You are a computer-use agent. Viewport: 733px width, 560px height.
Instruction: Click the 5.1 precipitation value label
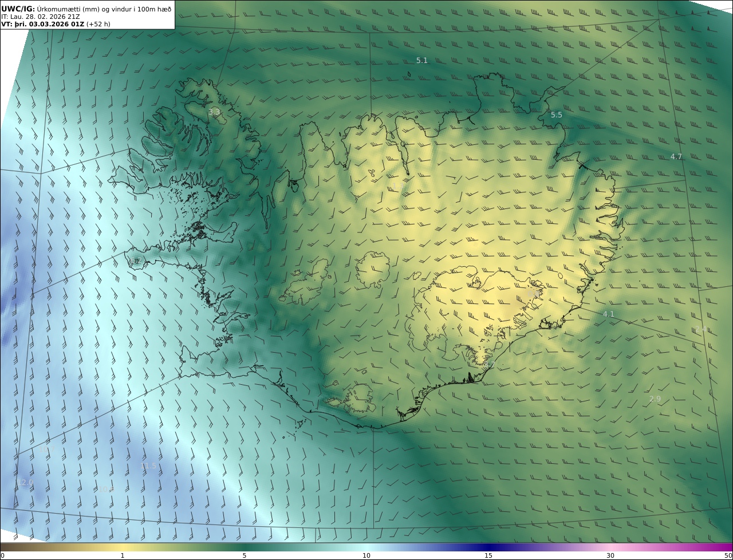coord(422,60)
